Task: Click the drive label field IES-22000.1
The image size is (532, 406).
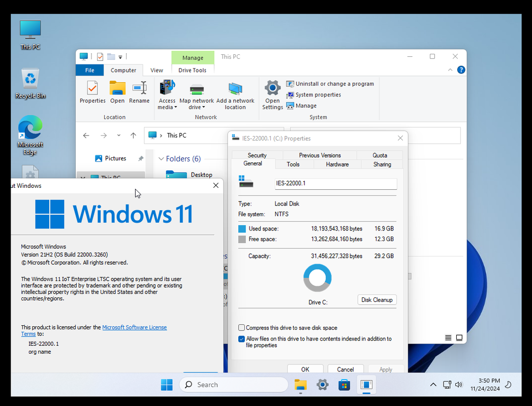Action: coord(335,183)
